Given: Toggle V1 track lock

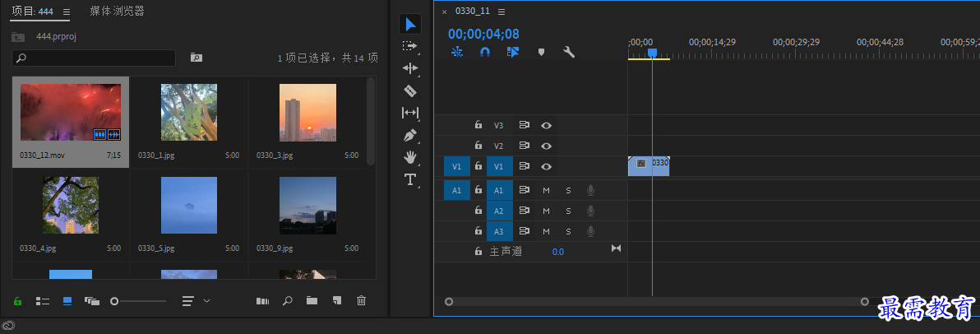Looking at the screenshot, I should pyautogui.click(x=478, y=166).
